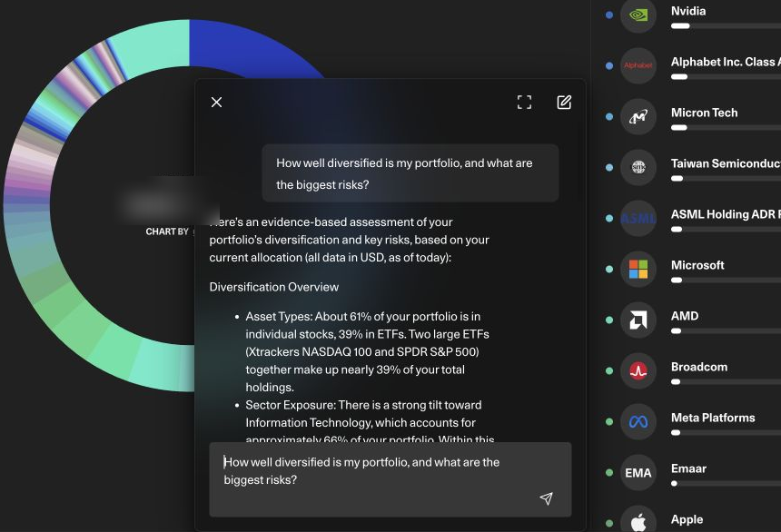The width and height of the screenshot is (781, 532).
Task: Click the blue dot beside Nvidia
Action: click(x=608, y=15)
